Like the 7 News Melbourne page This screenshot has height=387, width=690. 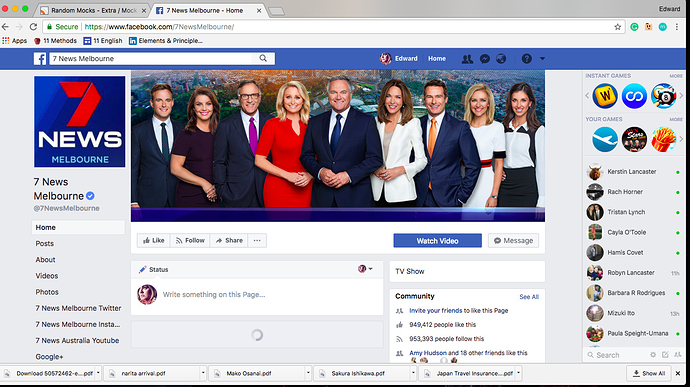pos(154,240)
